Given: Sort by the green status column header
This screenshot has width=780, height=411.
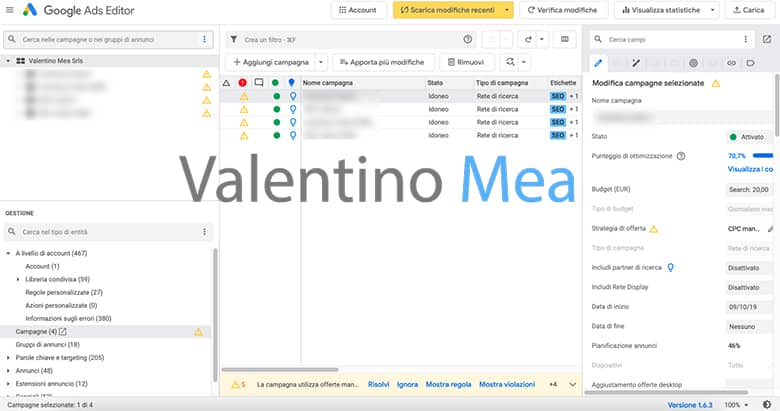Looking at the screenshot, I should [x=275, y=83].
